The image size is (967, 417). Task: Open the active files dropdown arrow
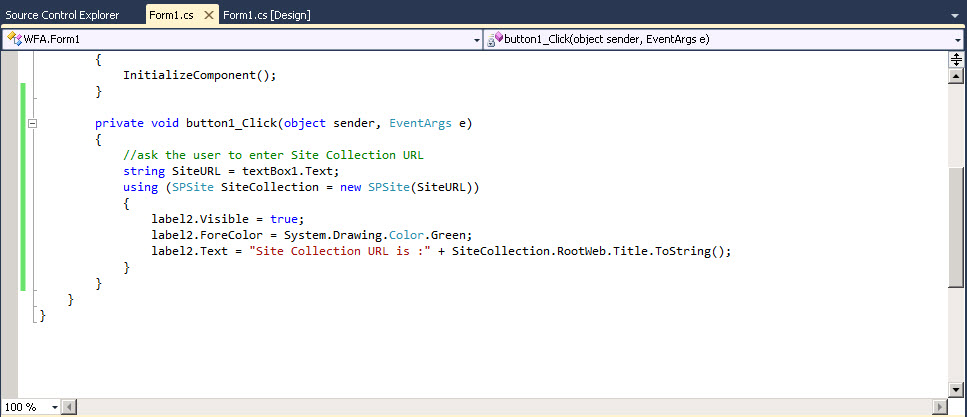pos(955,15)
